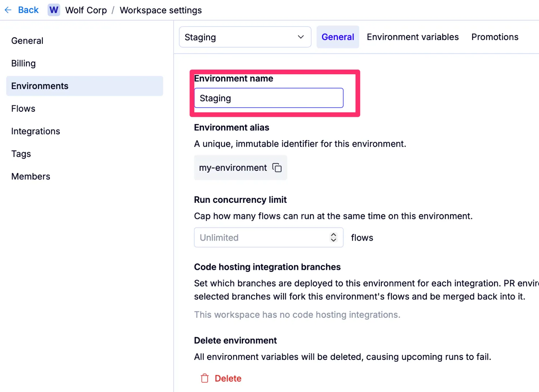Click the Environment name input field
539x392 pixels.
[268, 98]
